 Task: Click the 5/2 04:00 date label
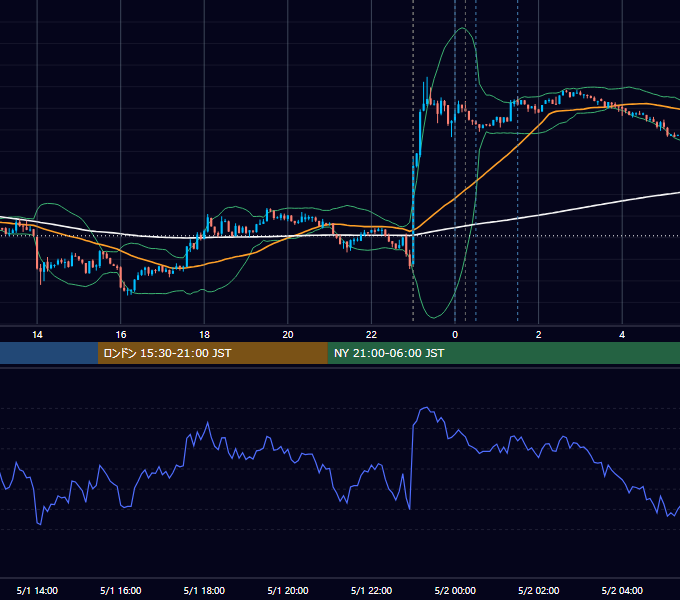point(622,590)
